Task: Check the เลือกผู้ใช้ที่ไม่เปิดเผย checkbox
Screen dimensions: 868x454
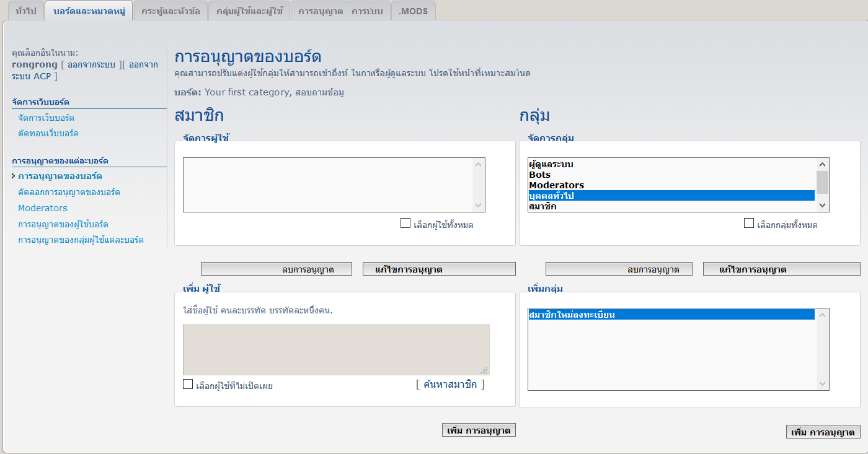Action: [x=188, y=385]
